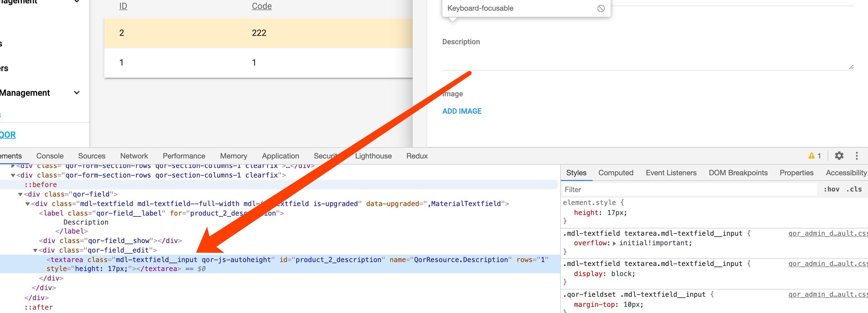The height and width of the screenshot is (313, 868).
Task: Open the DevTools settings gear
Action: pyautogui.click(x=839, y=155)
